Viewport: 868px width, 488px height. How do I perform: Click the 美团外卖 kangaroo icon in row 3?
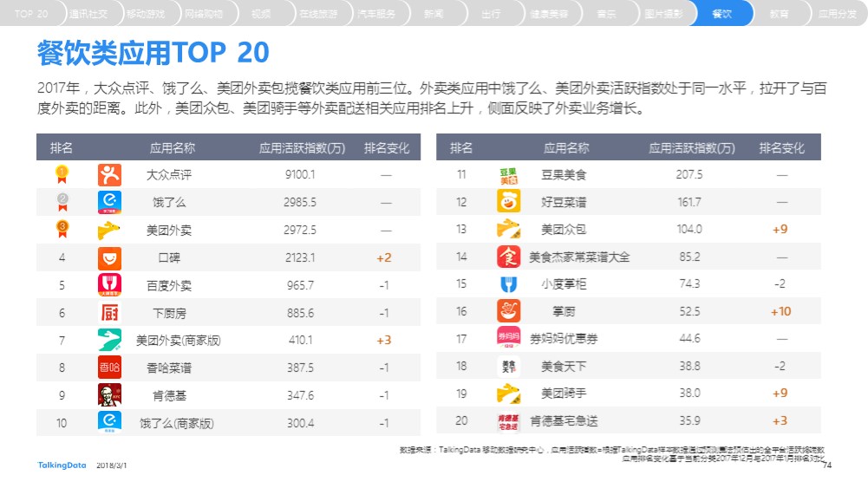(109, 231)
